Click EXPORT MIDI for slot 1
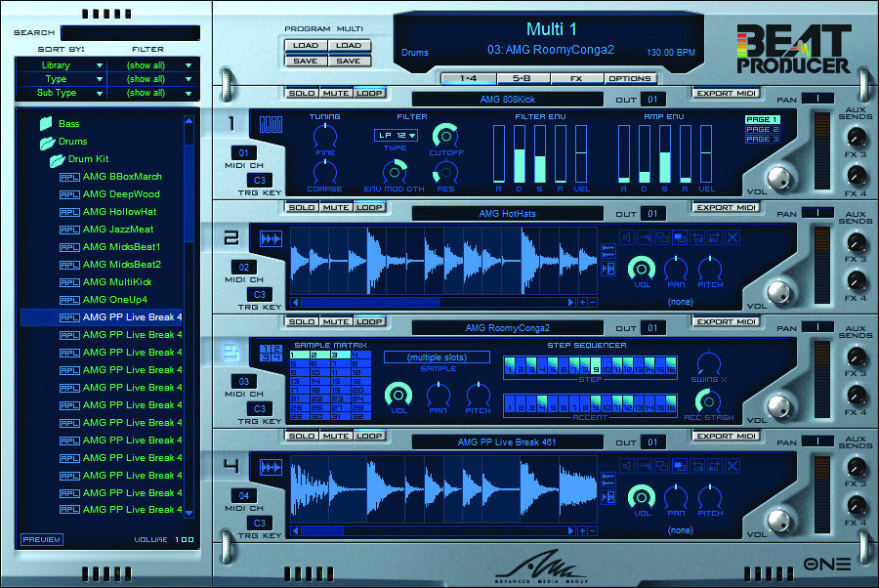This screenshot has height=588, width=879. pos(726,93)
